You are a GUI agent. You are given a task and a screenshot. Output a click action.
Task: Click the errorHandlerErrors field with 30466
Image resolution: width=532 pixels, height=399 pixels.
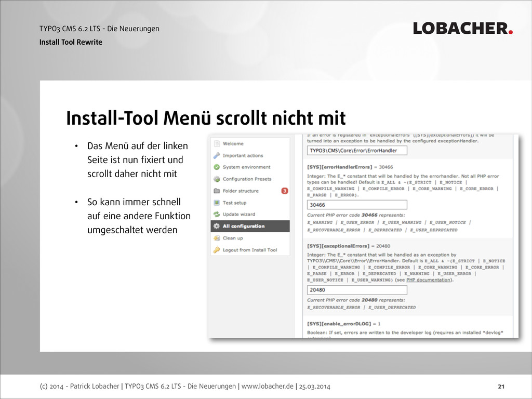point(357,205)
